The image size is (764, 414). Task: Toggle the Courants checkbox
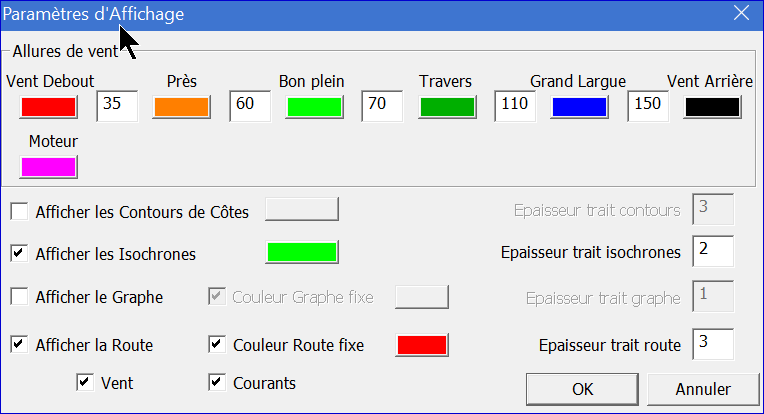click(x=217, y=382)
